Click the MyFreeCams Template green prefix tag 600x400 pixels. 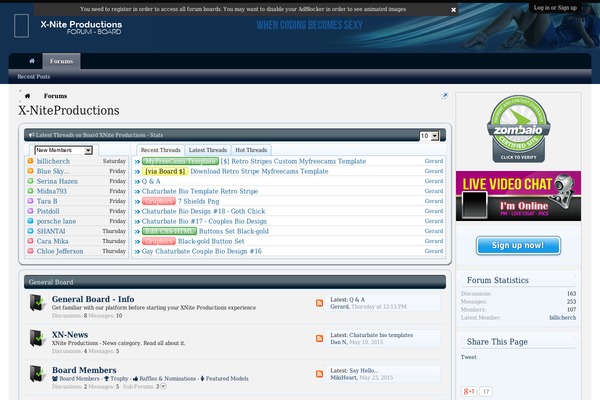(180, 161)
